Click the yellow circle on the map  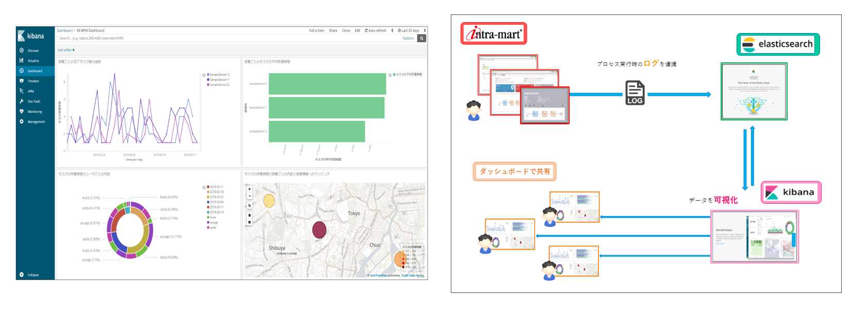pos(269,201)
